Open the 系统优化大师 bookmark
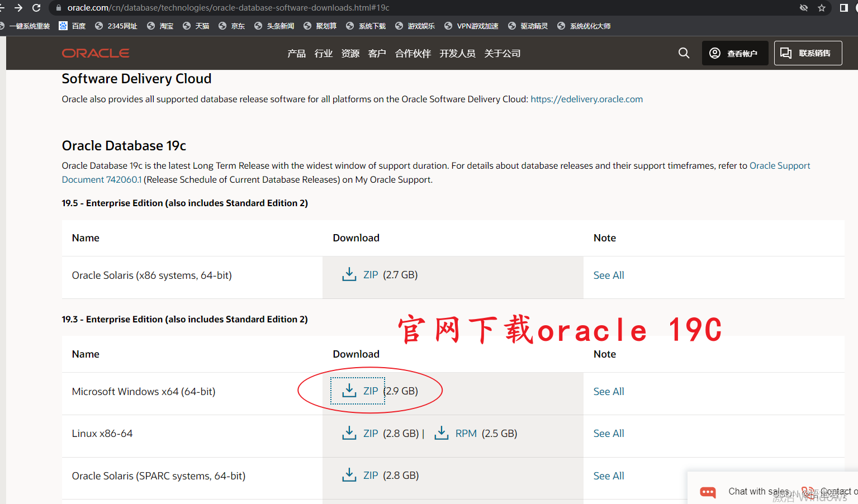858x504 pixels. [x=584, y=26]
